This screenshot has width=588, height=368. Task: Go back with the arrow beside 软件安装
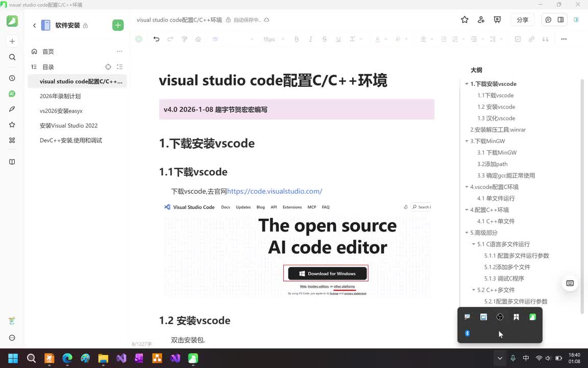tap(35, 25)
